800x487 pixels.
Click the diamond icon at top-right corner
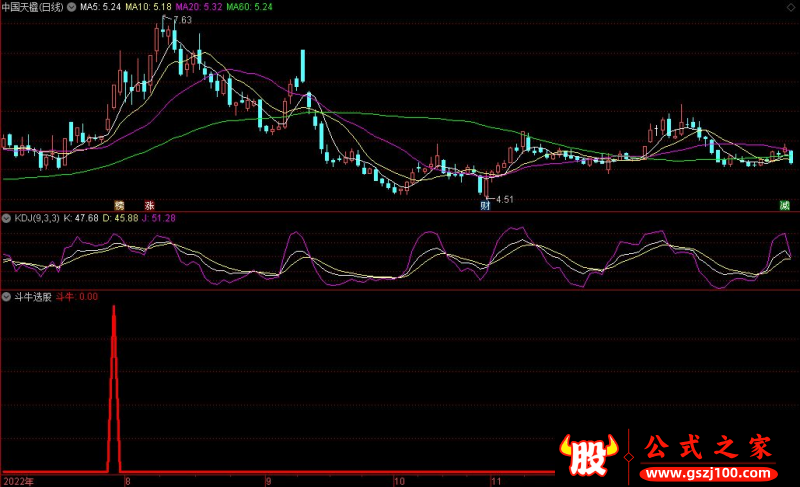click(x=792, y=7)
